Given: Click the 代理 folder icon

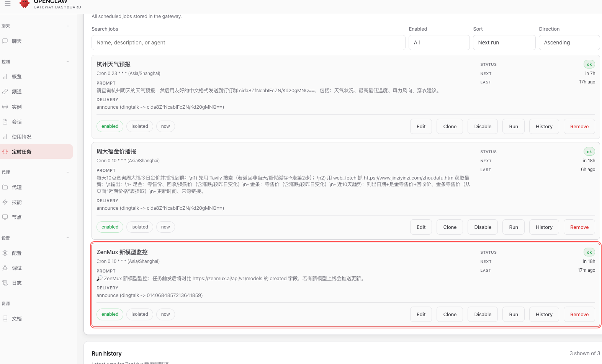Looking at the screenshot, I should pyautogui.click(x=5, y=187).
